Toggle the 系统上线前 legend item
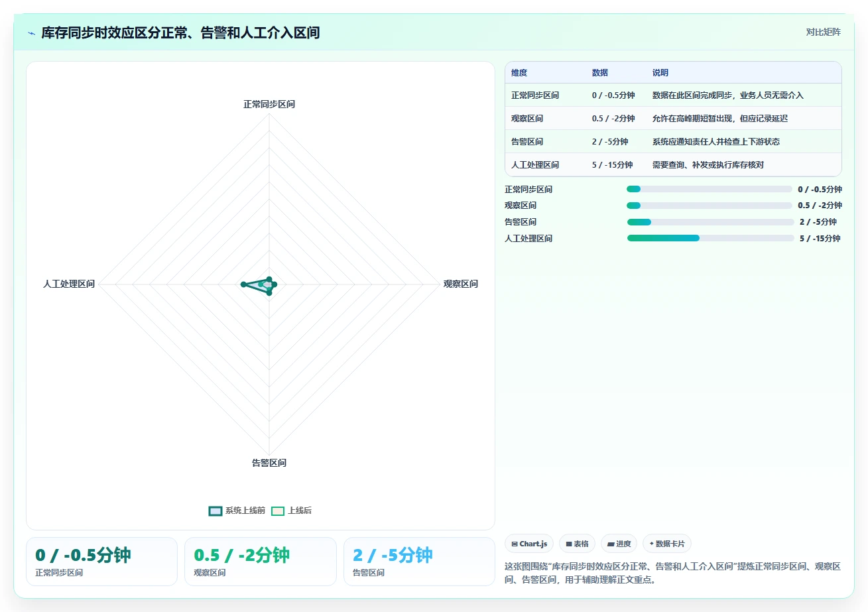868x612 pixels. coord(237,511)
